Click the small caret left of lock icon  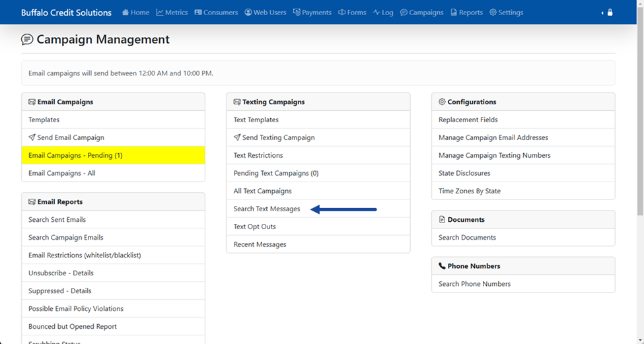(602, 13)
